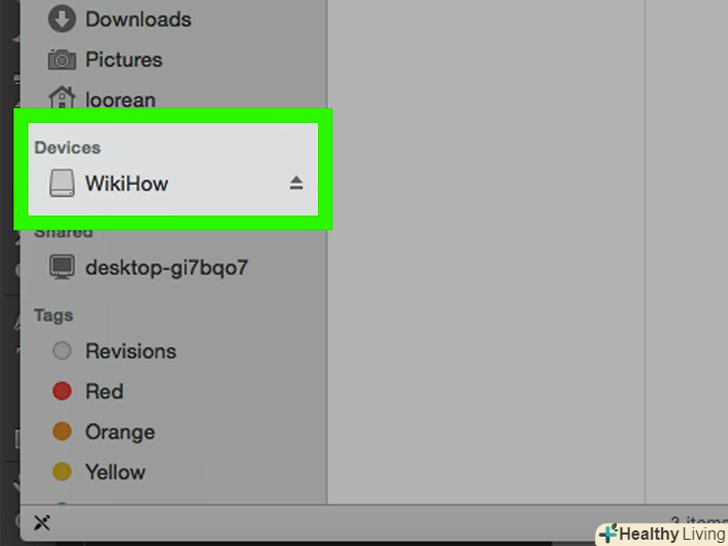
Task: Choose the Orange tag dot
Action: (x=62, y=431)
